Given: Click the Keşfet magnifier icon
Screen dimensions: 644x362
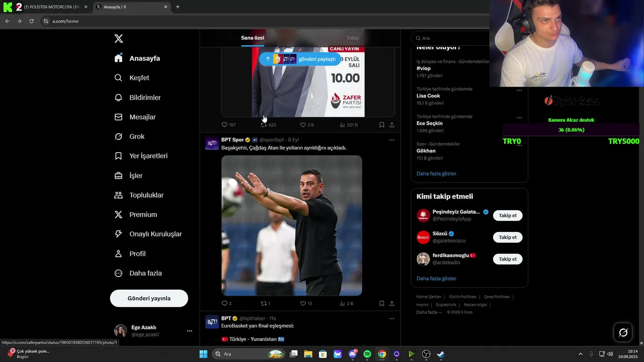Looking at the screenshot, I should point(118,78).
